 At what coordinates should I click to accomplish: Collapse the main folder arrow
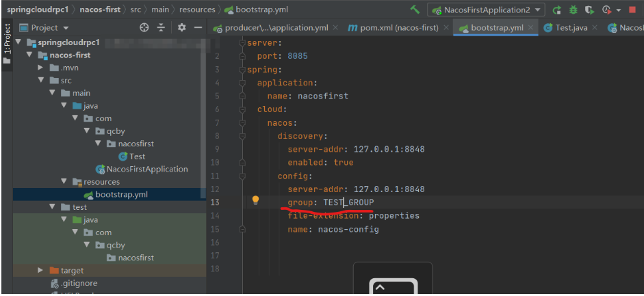click(52, 93)
